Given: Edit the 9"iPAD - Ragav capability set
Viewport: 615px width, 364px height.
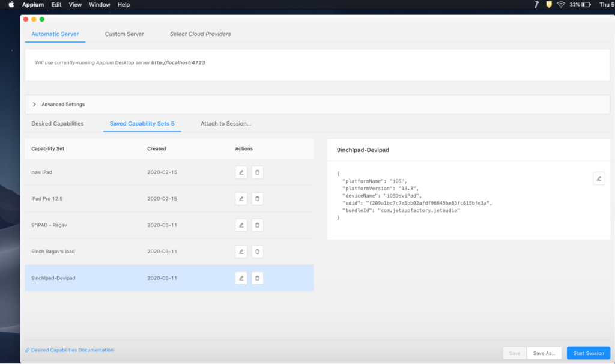Looking at the screenshot, I should [241, 225].
